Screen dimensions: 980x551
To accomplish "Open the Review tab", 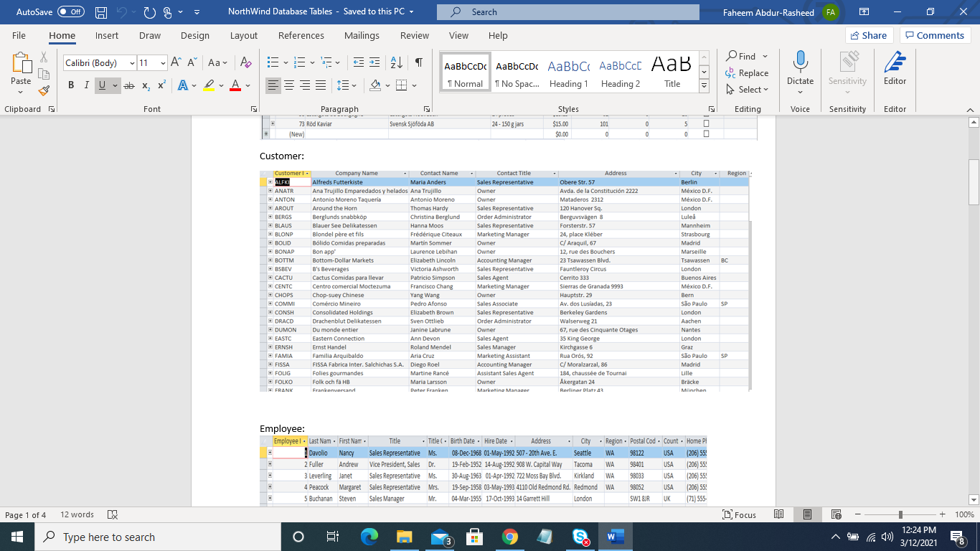I will point(415,35).
